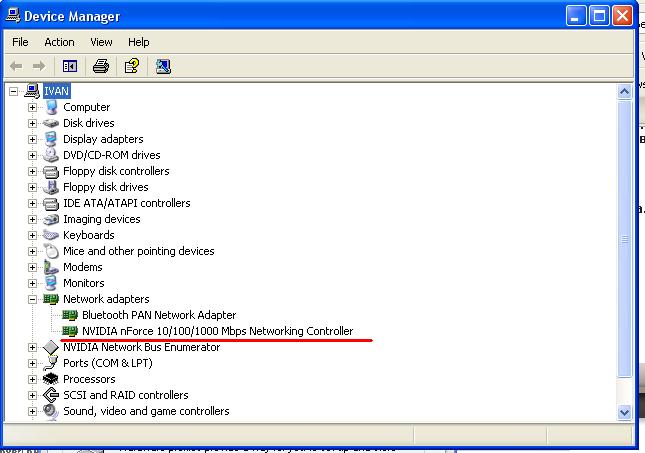Select NVIDIA Network Bus Enumerator item
Viewport: 645px width, 453px height.
pyautogui.click(x=141, y=347)
